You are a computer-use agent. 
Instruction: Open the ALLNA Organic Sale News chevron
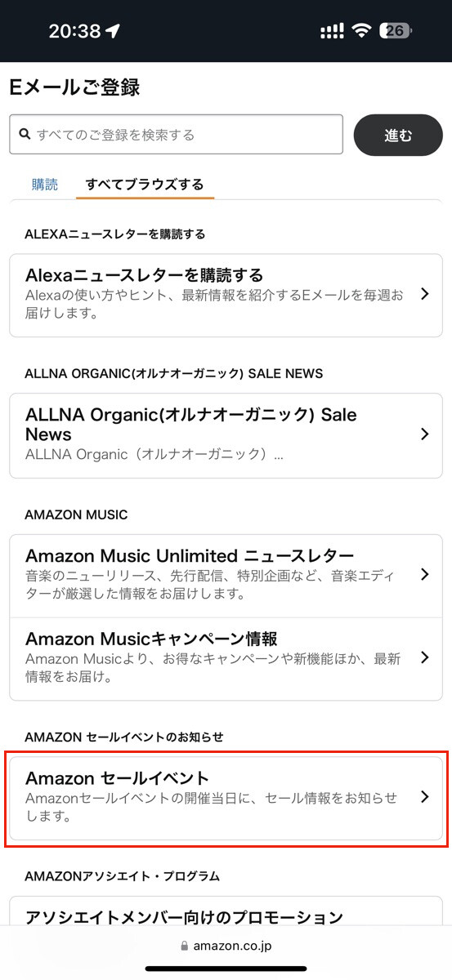click(424, 434)
